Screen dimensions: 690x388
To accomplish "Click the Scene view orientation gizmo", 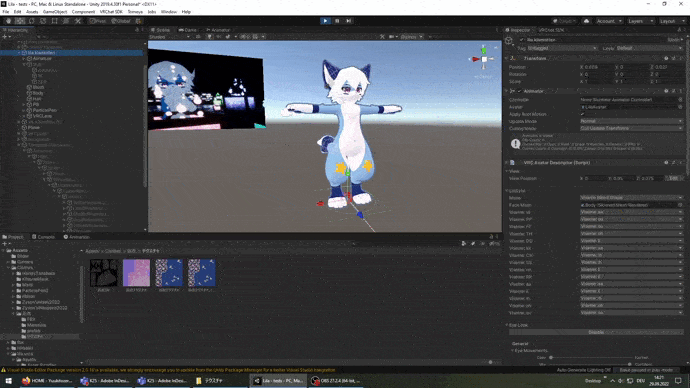I will tap(484, 59).
